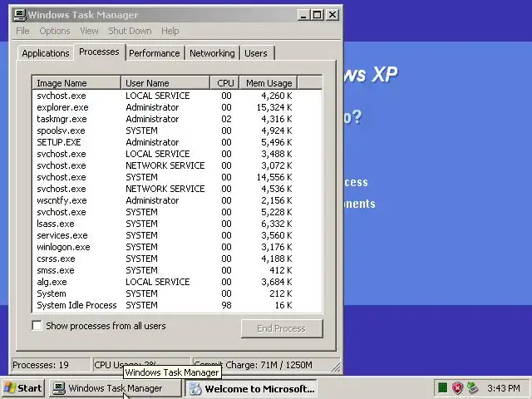The width and height of the screenshot is (532, 399).
Task: Sort by User Name column header
Action: [x=165, y=83]
